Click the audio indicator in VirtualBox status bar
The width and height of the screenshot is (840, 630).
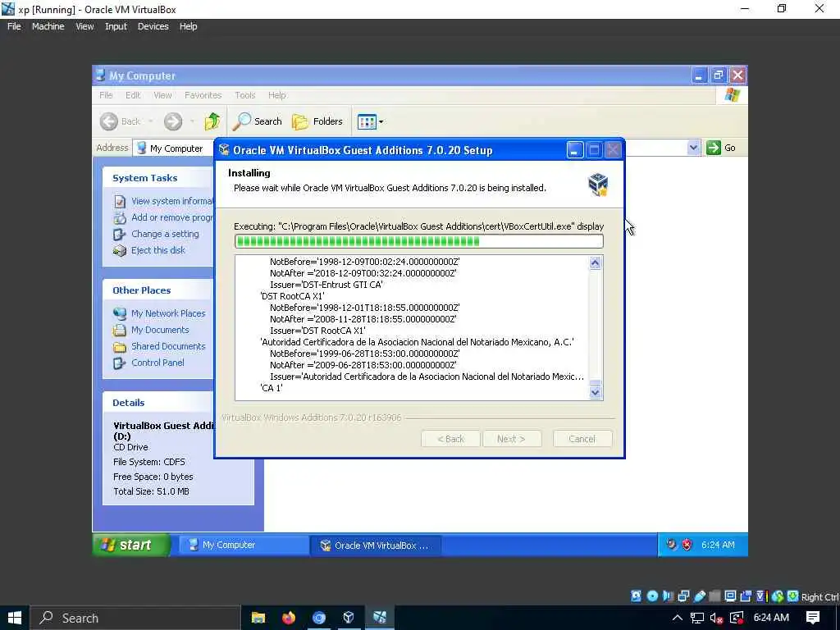pos(668,596)
